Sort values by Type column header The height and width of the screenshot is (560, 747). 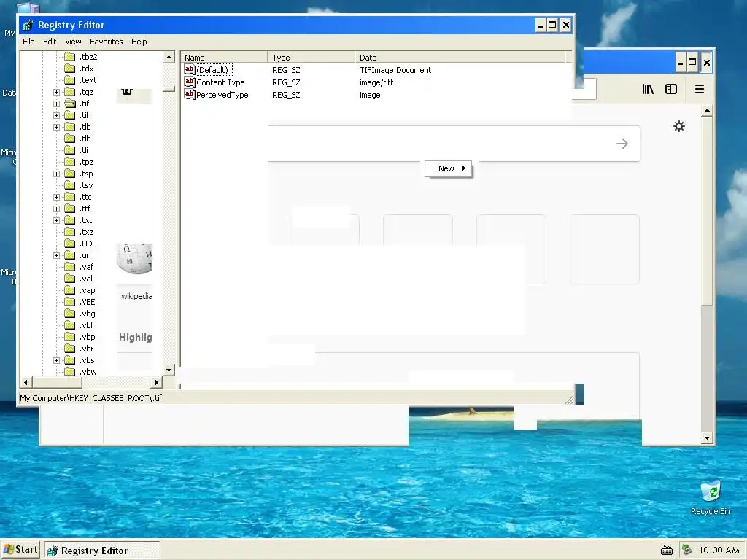(311, 57)
